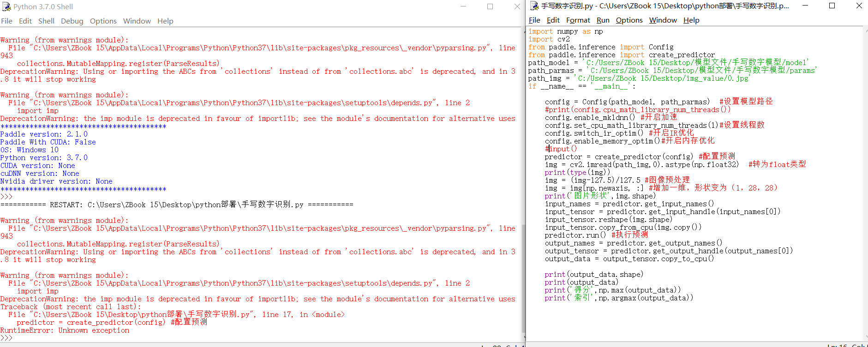Maximize the Python Shell window
Image resolution: width=868 pixels, height=347 pixels.
490,6
